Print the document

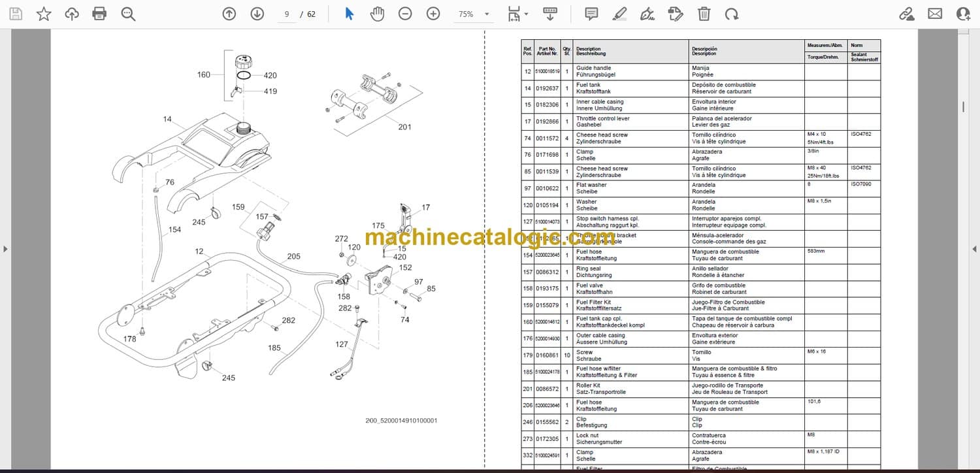click(x=99, y=14)
